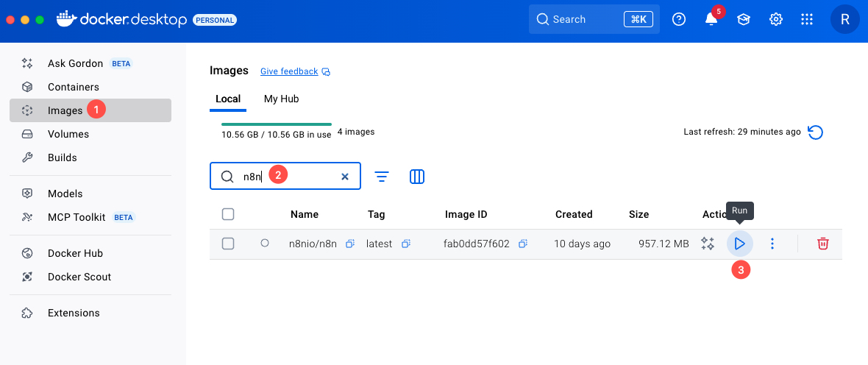Open the R account avatar
Screen dimensions: 868x365
(x=844, y=19)
